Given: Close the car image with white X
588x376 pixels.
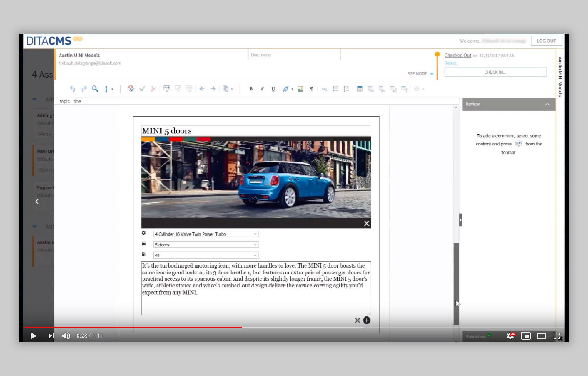Looking at the screenshot, I should pyautogui.click(x=366, y=224).
